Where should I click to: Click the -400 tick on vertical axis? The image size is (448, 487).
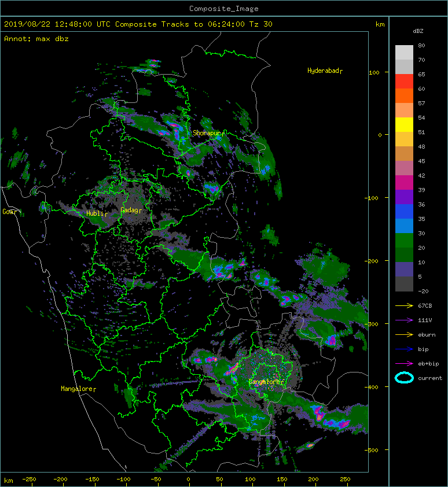click(x=372, y=388)
